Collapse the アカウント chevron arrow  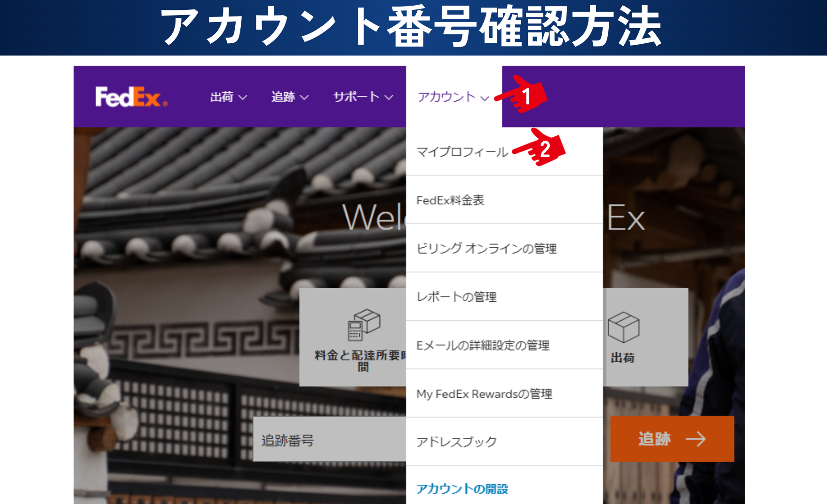pos(485,98)
